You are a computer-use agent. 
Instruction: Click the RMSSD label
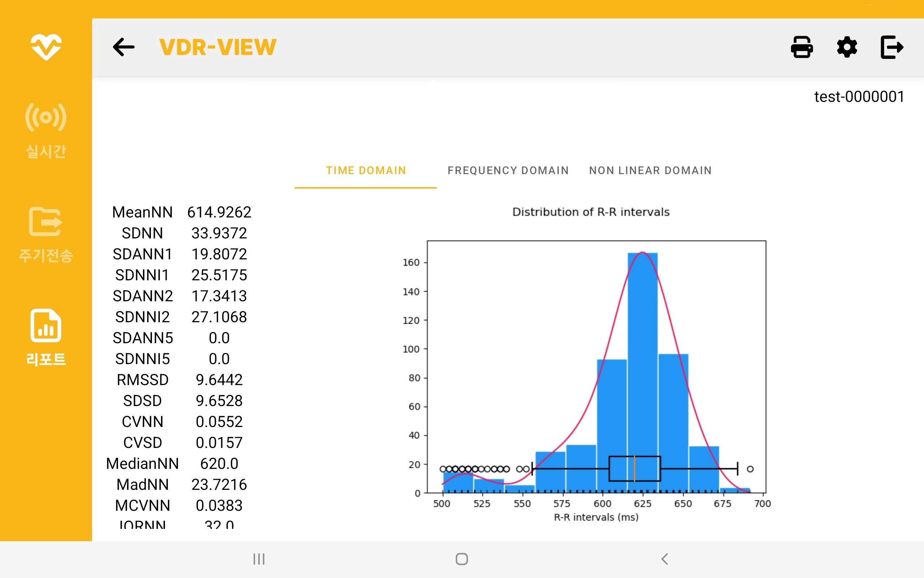click(143, 380)
